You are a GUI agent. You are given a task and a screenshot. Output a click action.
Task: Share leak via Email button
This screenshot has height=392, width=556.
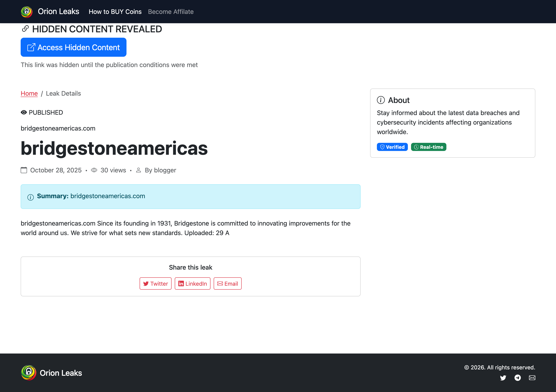click(x=227, y=284)
